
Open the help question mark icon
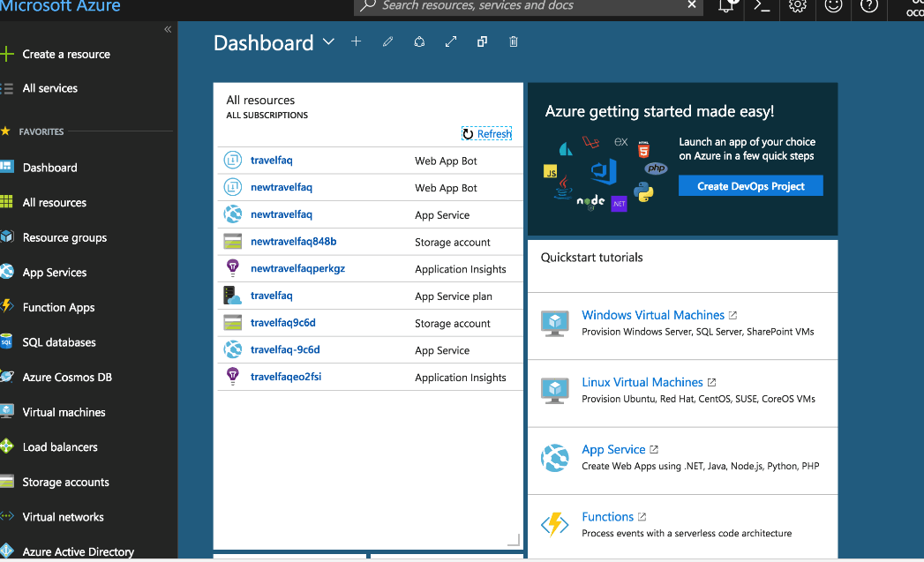pyautogui.click(x=869, y=6)
